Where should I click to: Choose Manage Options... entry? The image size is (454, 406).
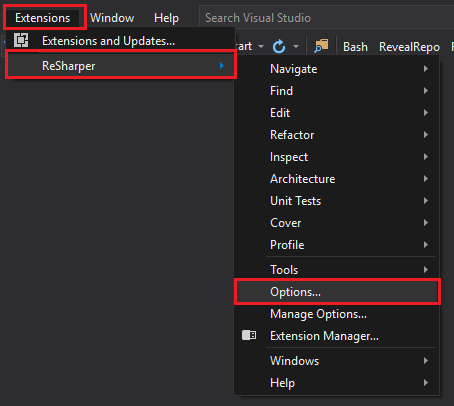(x=337, y=314)
